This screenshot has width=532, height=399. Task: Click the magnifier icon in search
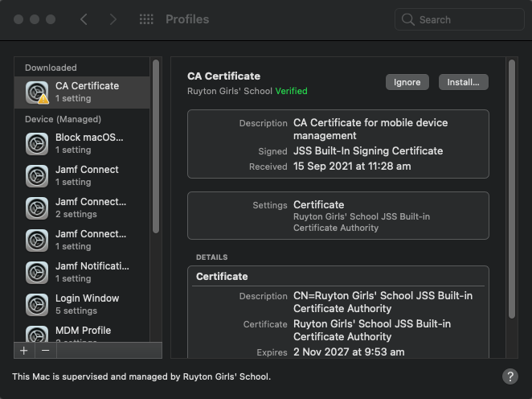(407, 19)
